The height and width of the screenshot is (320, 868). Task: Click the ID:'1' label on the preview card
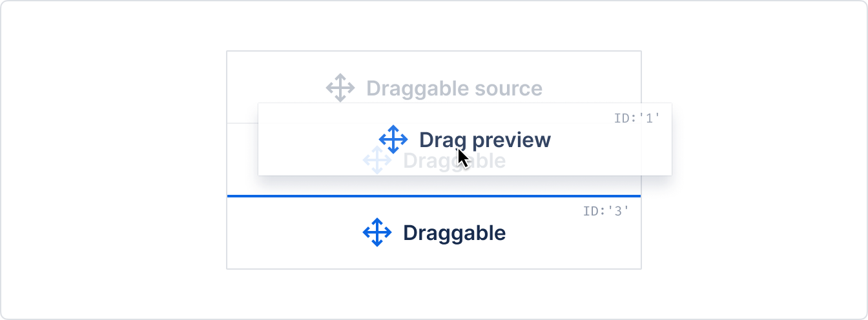pyautogui.click(x=637, y=119)
